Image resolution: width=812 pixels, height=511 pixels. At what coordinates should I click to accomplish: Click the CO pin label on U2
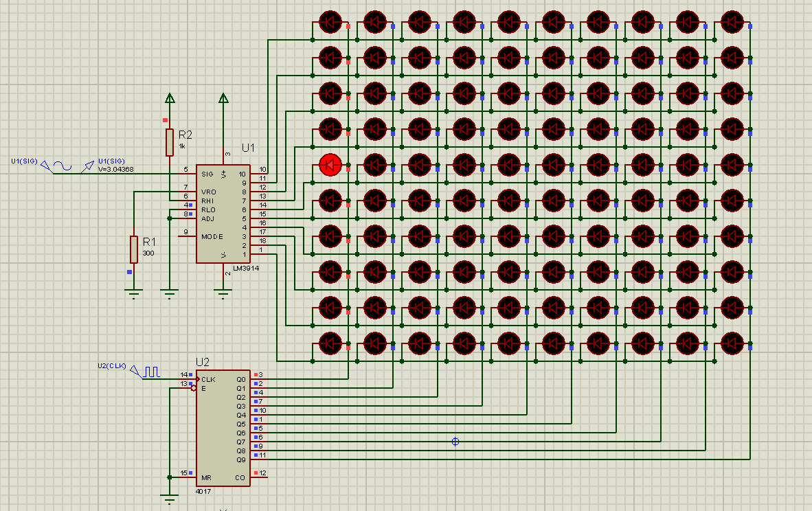240,478
